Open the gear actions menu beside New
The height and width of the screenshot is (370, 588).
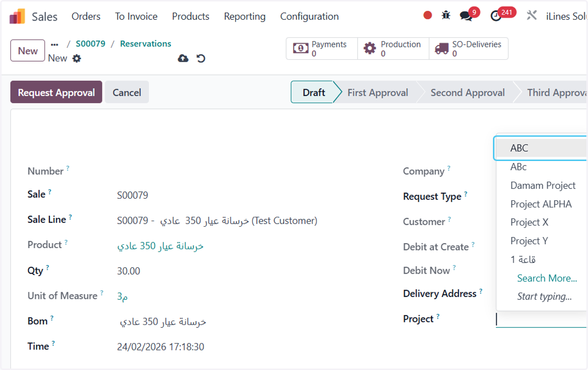point(76,58)
